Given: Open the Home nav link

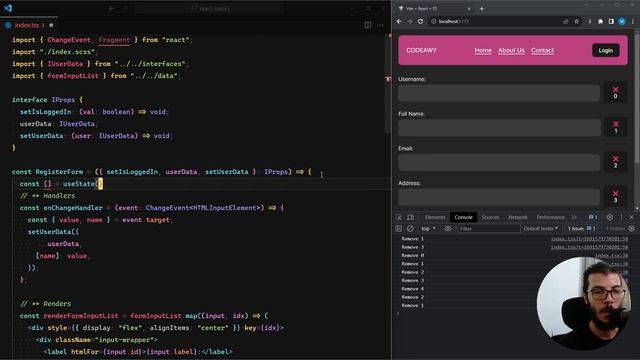Looking at the screenshot, I should pos(483,50).
